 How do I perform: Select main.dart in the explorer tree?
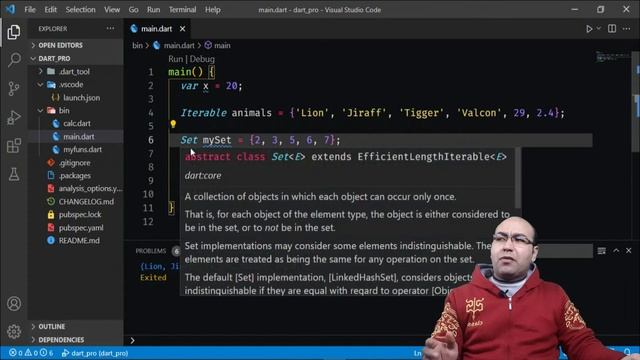point(78,137)
